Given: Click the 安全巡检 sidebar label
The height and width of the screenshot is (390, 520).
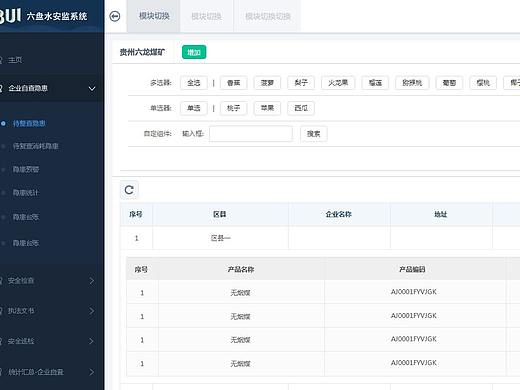Looking at the screenshot, I should (21, 341).
